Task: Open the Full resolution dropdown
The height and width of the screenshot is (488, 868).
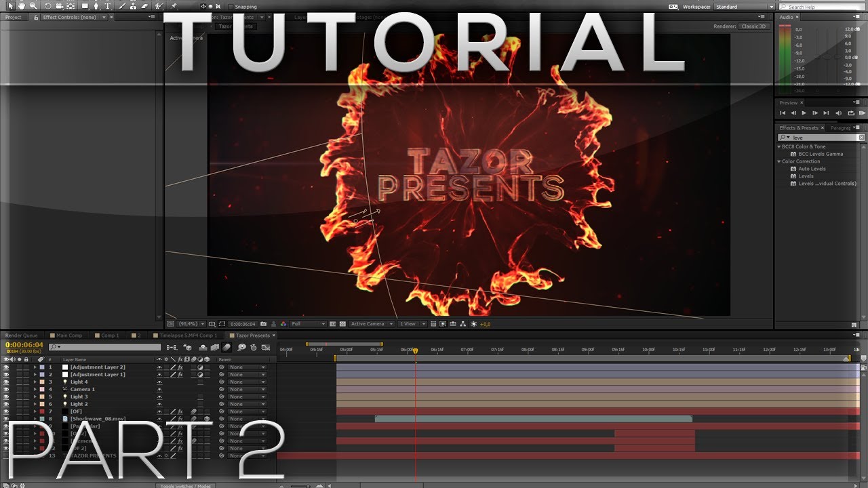Action: [308, 324]
